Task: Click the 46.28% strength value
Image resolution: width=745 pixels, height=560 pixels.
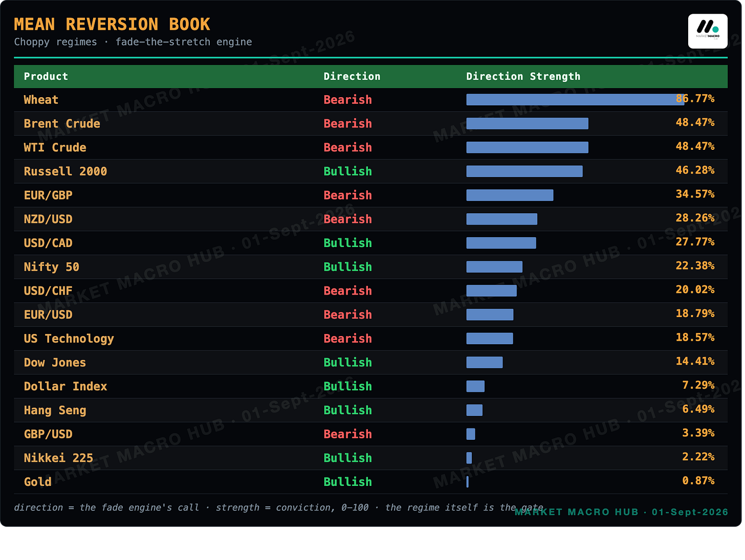Action: pos(695,170)
